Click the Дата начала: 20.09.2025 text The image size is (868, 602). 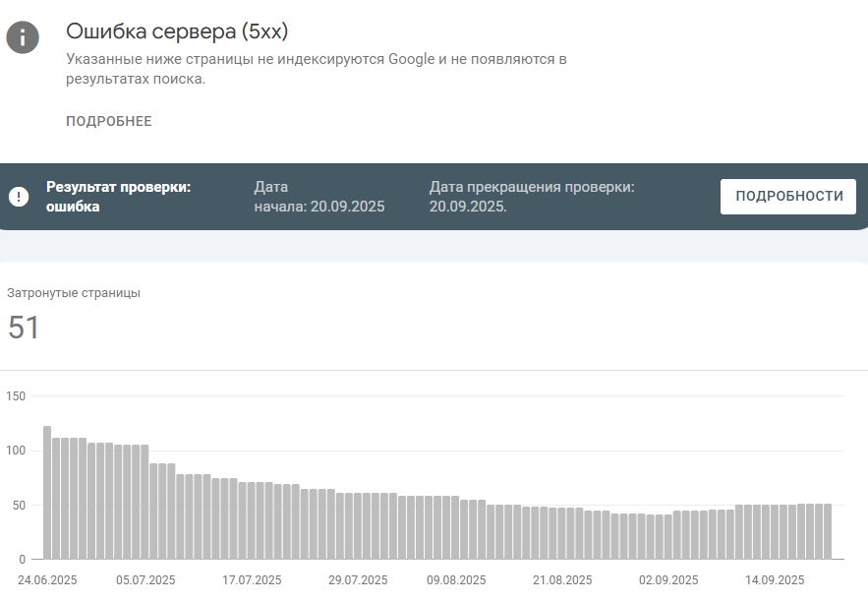(319, 197)
